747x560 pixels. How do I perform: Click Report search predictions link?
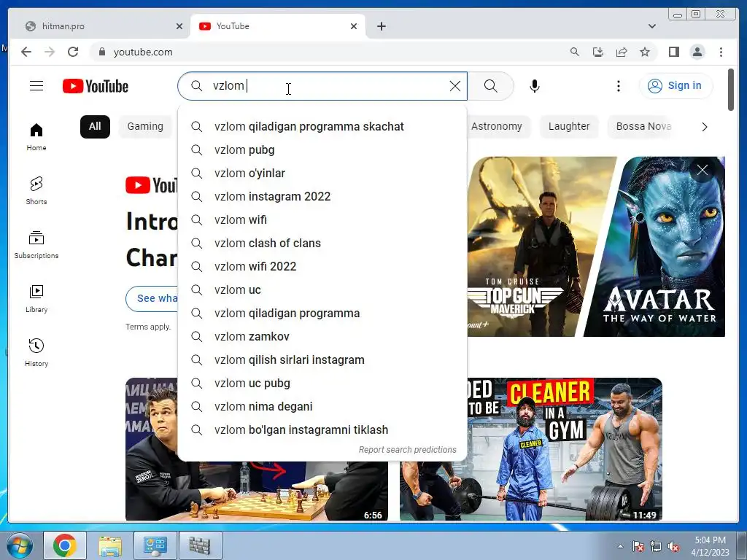coord(407,449)
